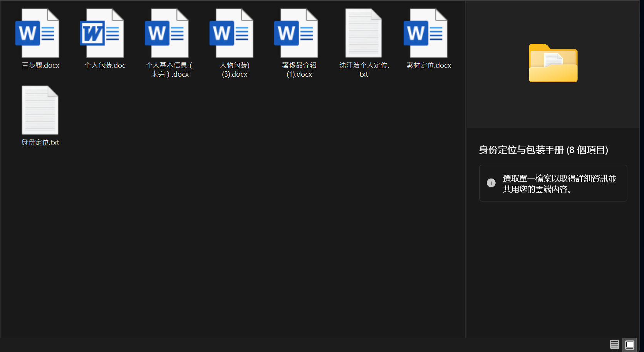Click the folder preview icon in details pane
Screen dimensions: 644x352
(553, 63)
